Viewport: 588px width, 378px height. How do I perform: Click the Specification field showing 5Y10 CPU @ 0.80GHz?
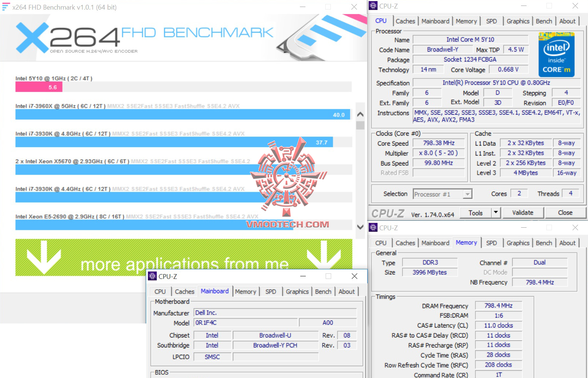[x=496, y=83]
